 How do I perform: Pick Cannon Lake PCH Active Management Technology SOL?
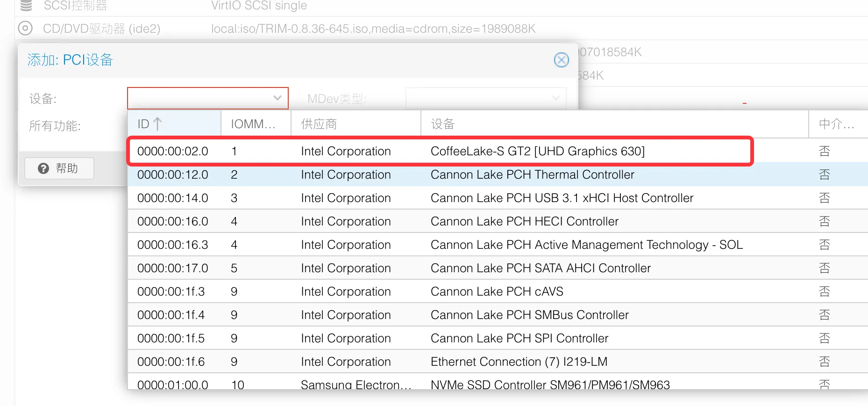586,245
